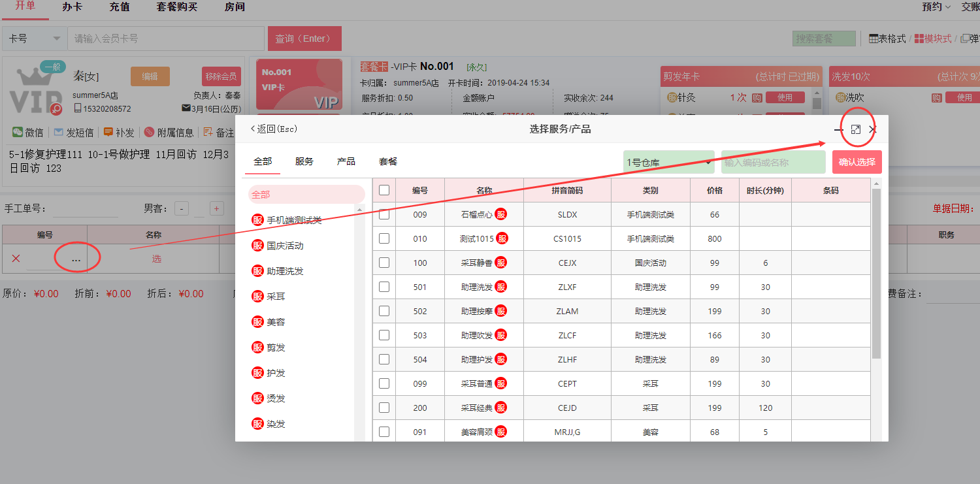Select 全部 in the category list
Image resolution: width=980 pixels, height=484 pixels.
tap(306, 195)
